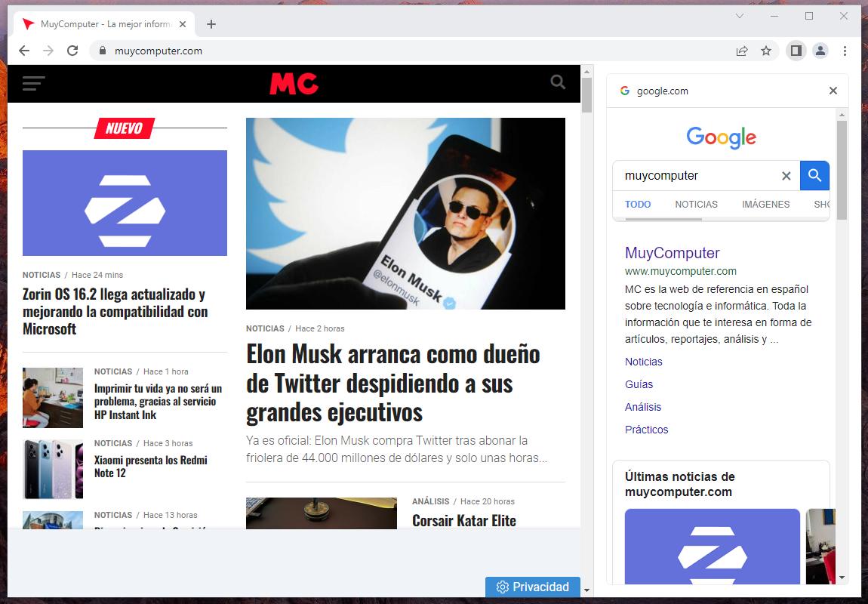Click the Privacidad settings button

[x=533, y=587]
